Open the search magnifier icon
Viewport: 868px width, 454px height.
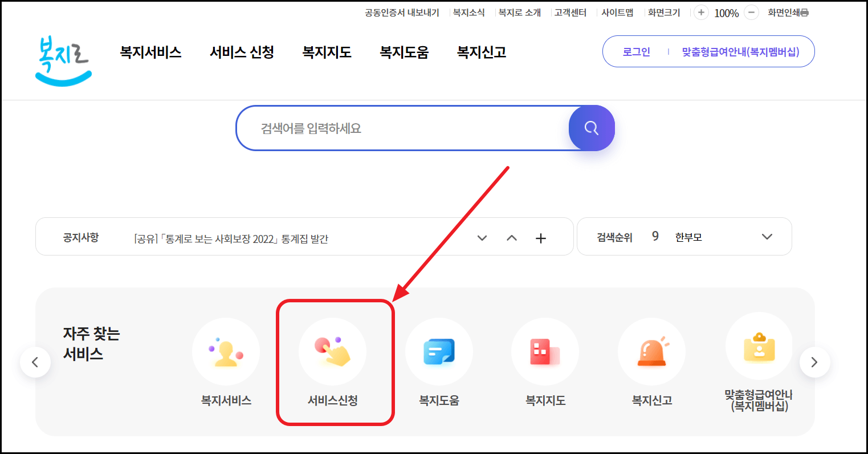pyautogui.click(x=592, y=128)
